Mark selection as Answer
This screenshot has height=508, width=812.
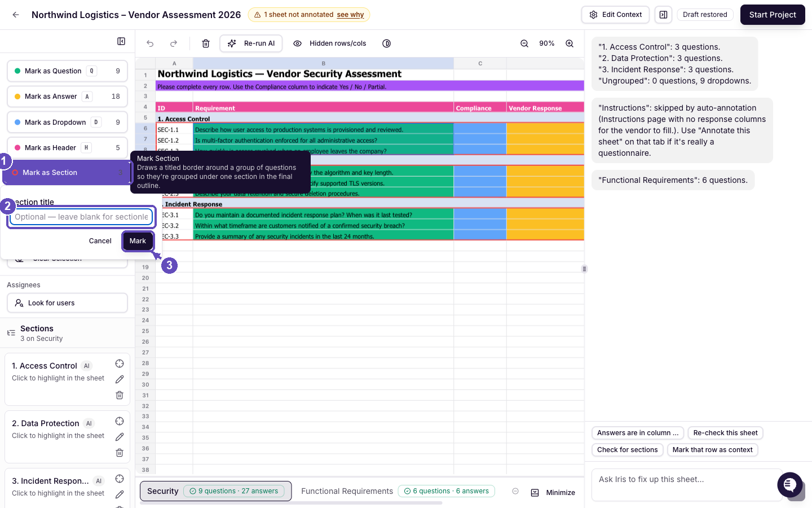point(67,97)
